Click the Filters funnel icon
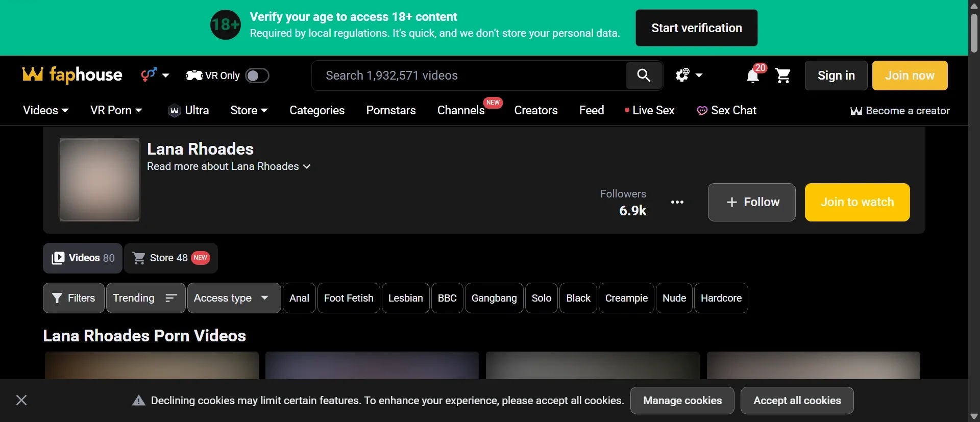 tap(57, 298)
